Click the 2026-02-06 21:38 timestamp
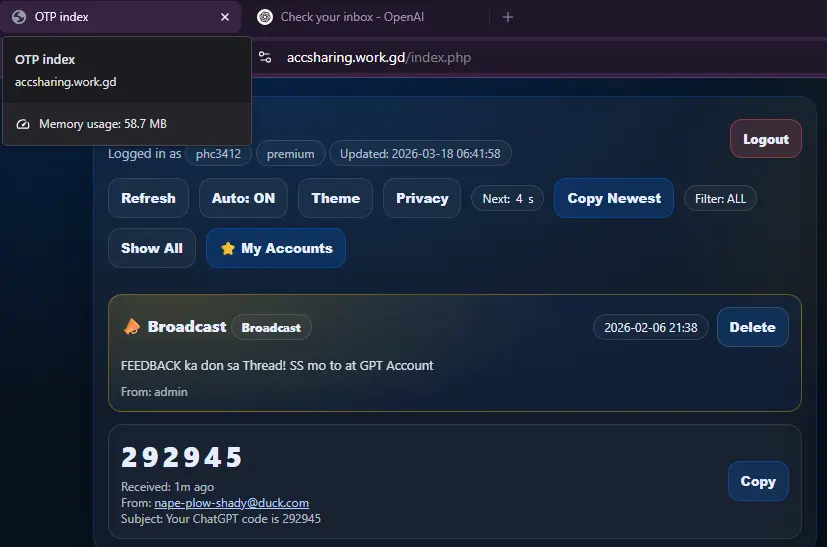 pos(651,327)
